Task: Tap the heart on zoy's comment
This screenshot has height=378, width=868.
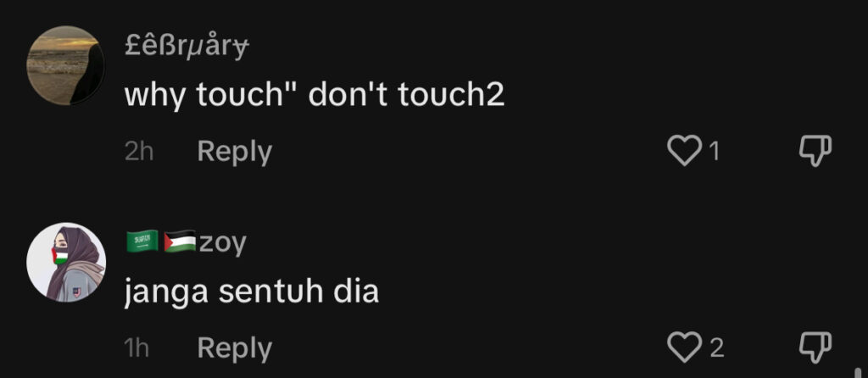Action: tap(684, 347)
